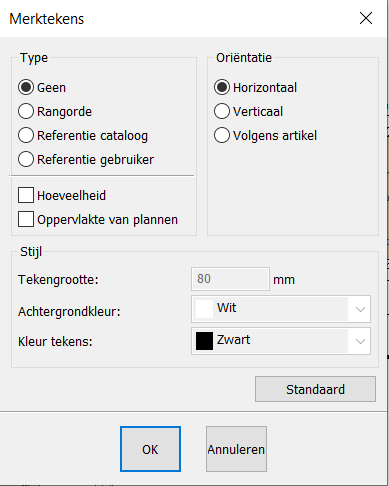The image size is (389, 486).
Task: Click the Tekengrootte input field
Action: point(230,279)
